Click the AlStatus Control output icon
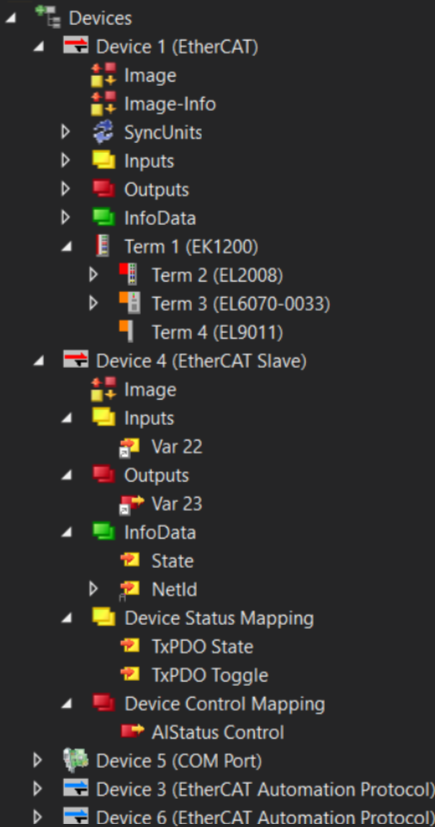 click(x=132, y=732)
